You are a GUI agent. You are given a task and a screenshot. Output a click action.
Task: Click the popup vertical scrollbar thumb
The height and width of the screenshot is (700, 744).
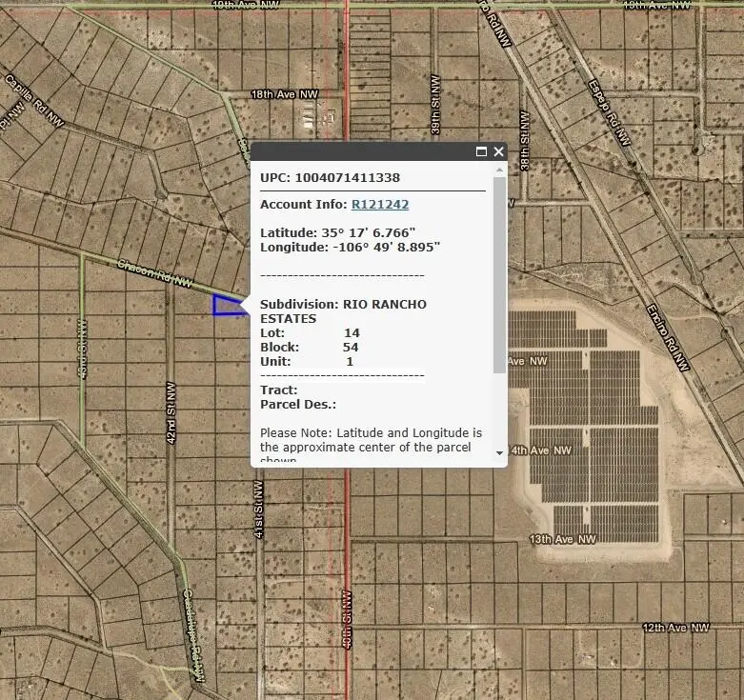click(499, 276)
